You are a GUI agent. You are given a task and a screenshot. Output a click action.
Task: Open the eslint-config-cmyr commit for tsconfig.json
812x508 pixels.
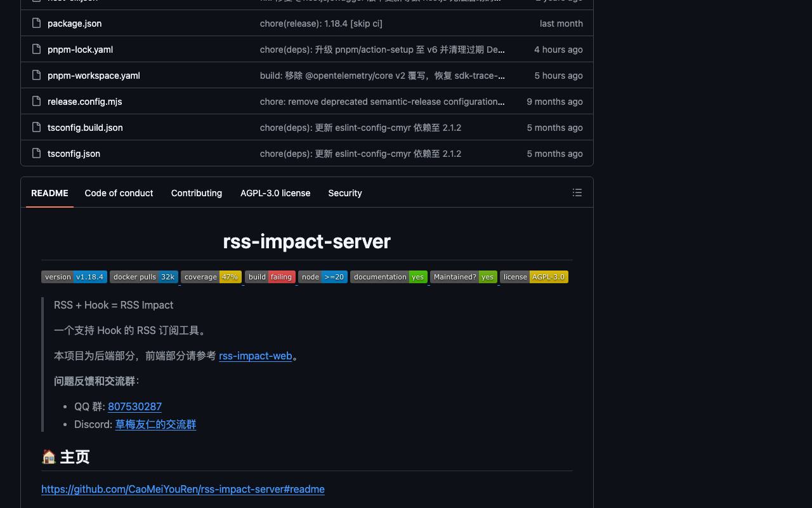tap(360, 154)
